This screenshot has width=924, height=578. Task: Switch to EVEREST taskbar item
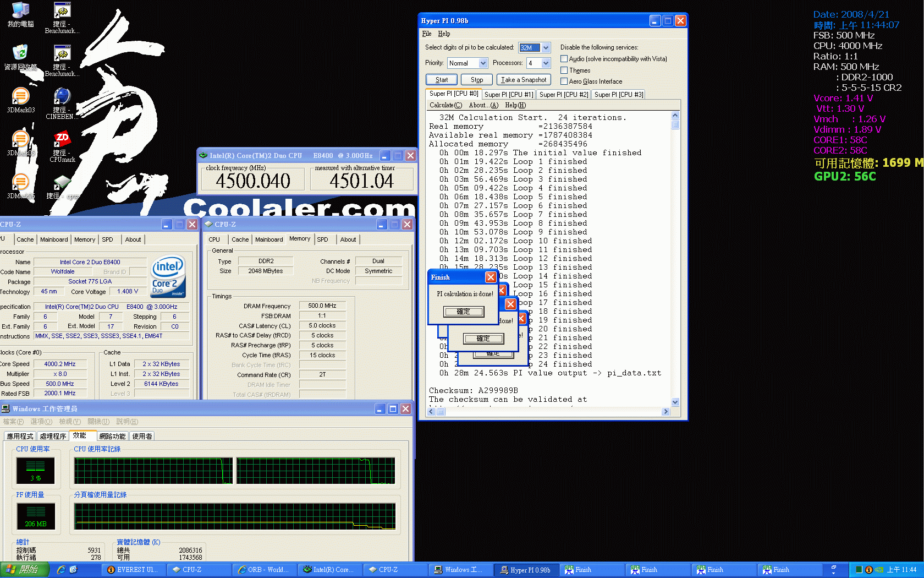[133, 570]
